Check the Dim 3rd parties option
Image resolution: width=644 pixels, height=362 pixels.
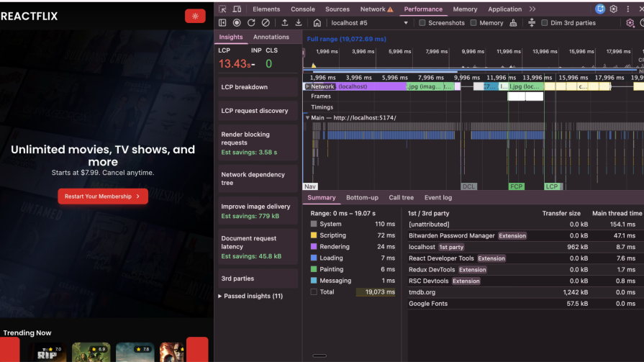click(x=544, y=23)
